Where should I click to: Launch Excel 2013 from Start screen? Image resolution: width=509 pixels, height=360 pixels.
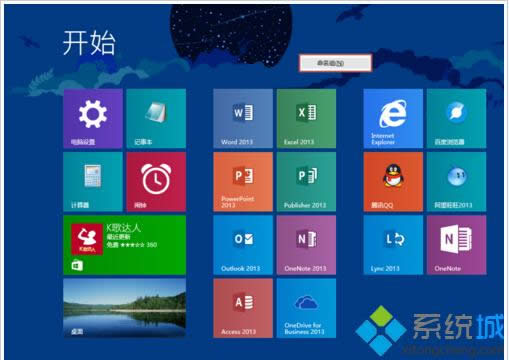click(306, 118)
